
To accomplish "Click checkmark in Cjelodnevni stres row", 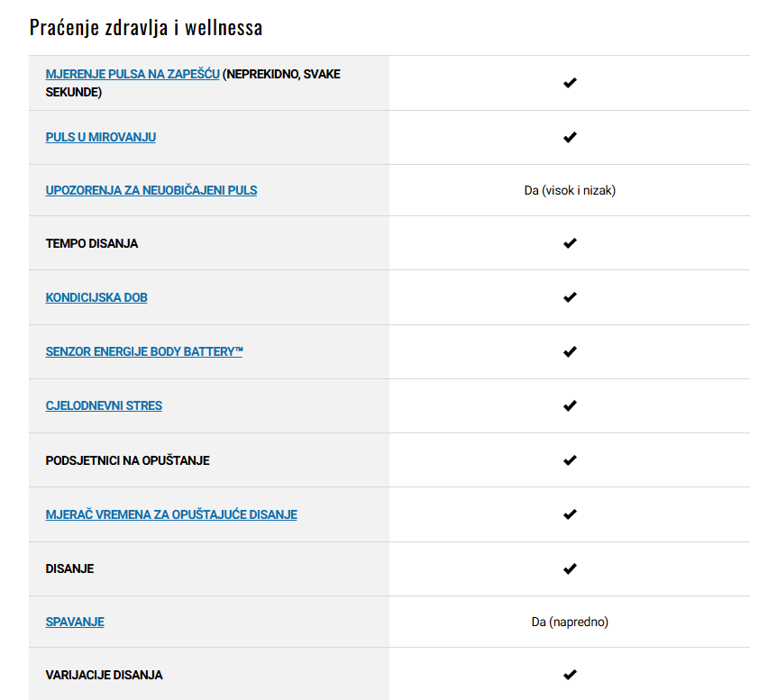I will click(570, 405).
